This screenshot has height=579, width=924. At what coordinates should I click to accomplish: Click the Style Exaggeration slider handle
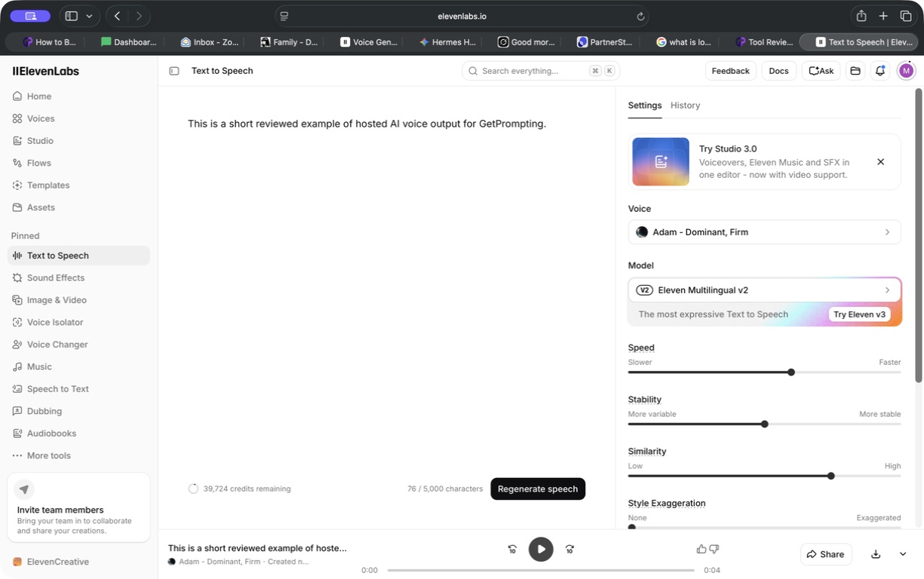coord(632,527)
